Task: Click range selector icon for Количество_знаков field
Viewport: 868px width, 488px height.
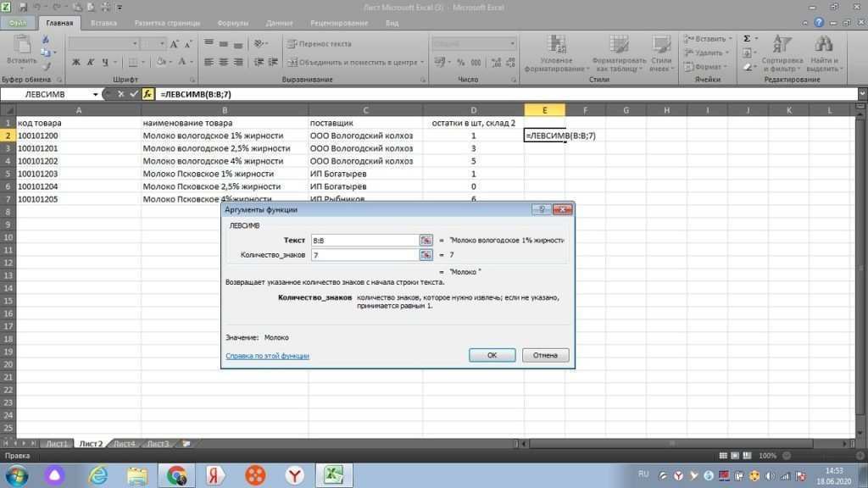Action: pos(426,255)
